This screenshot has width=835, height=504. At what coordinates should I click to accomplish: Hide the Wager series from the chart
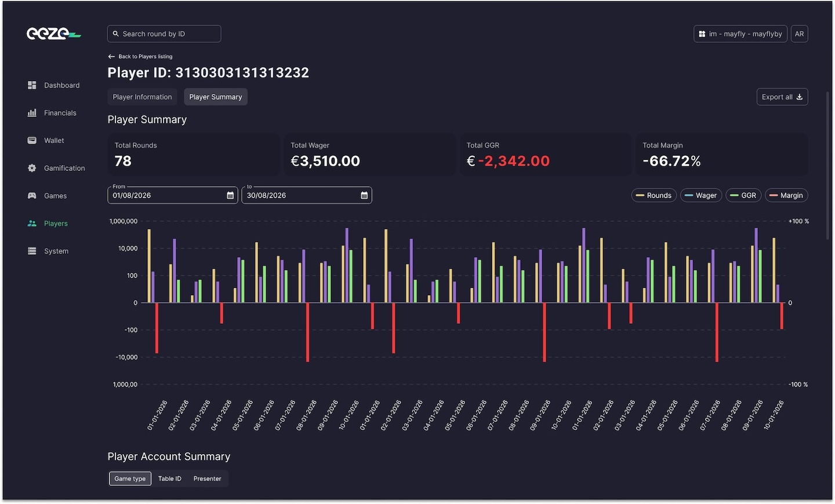coord(700,195)
